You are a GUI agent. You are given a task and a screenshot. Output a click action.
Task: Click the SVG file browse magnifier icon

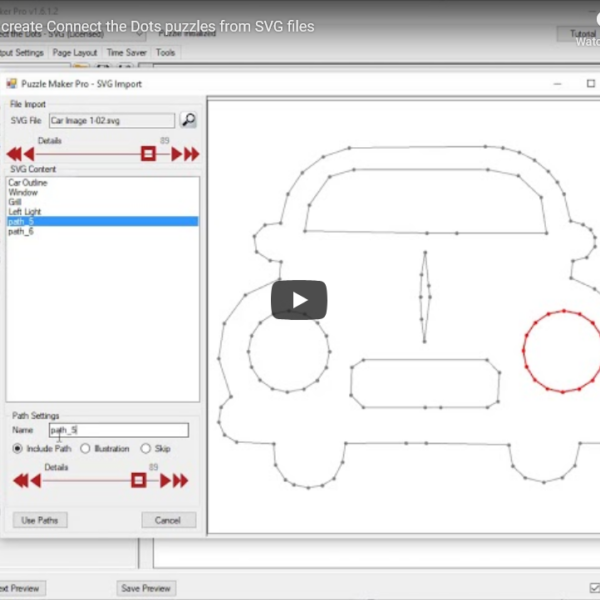(188, 120)
